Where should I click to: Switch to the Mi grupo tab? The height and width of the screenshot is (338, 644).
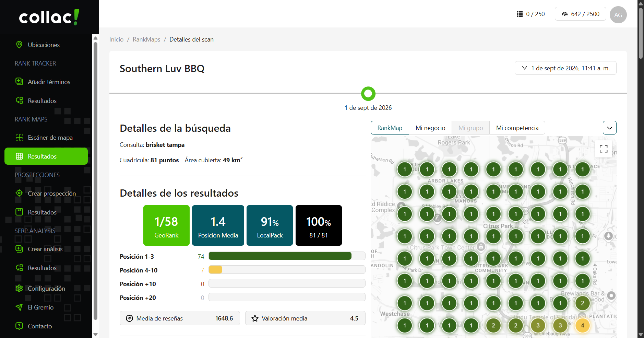pos(470,128)
